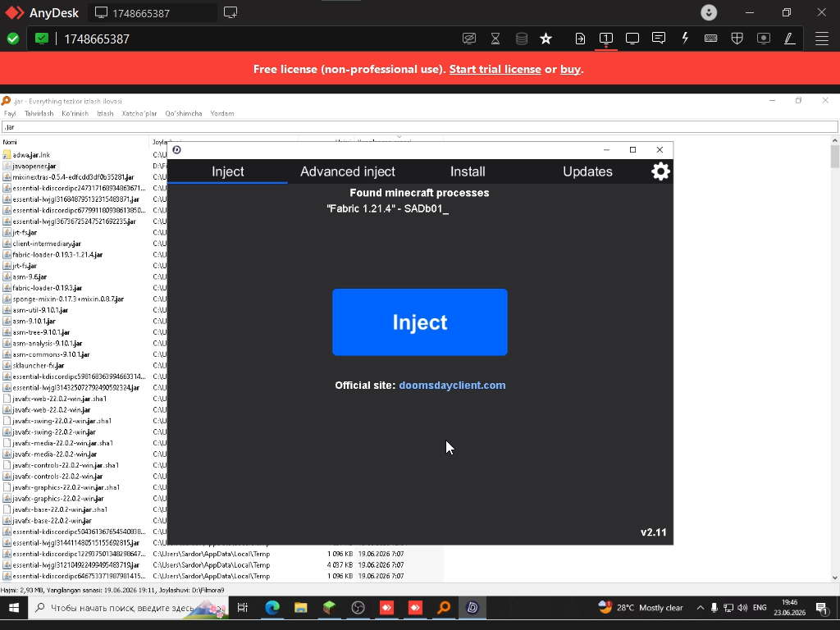Viewport: 840px width, 630px height.
Task: Open AnyDesk keyboard settings icon
Action: 711,39
